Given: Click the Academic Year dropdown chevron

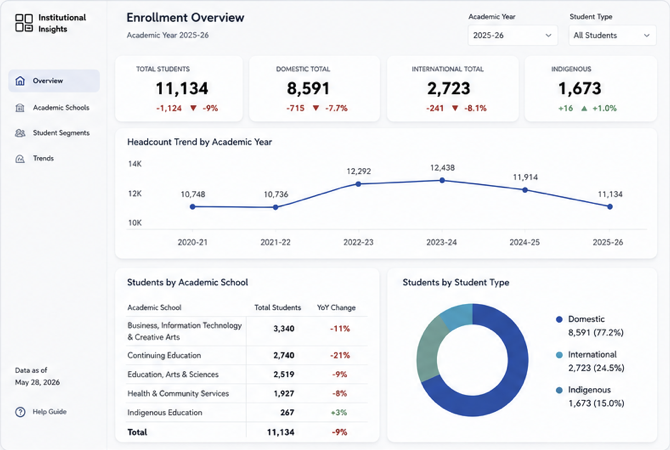Looking at the screenshot, I should [548, 35].
